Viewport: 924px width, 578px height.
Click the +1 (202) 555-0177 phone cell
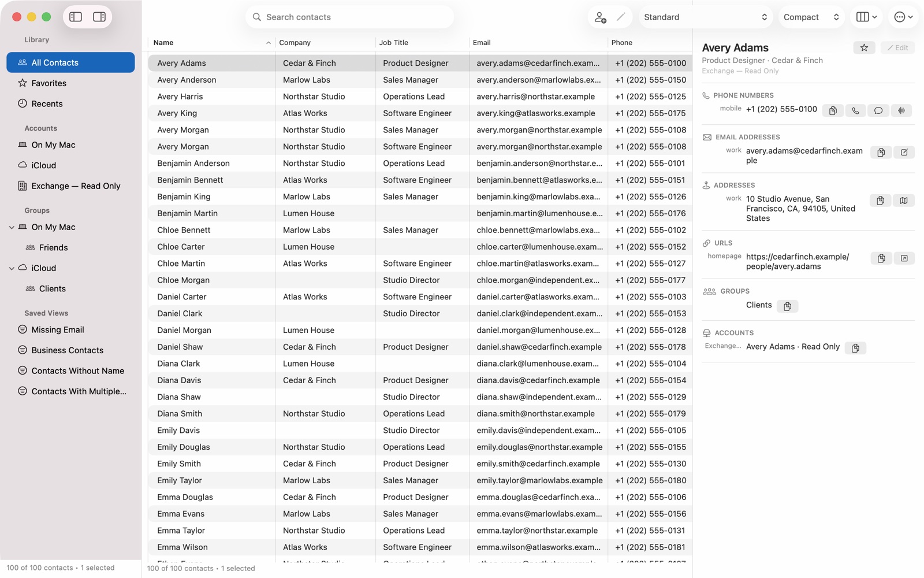coord(650,280)
